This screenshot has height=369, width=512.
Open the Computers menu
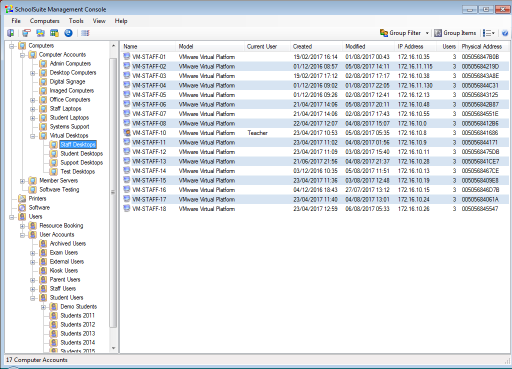(45, 21)
